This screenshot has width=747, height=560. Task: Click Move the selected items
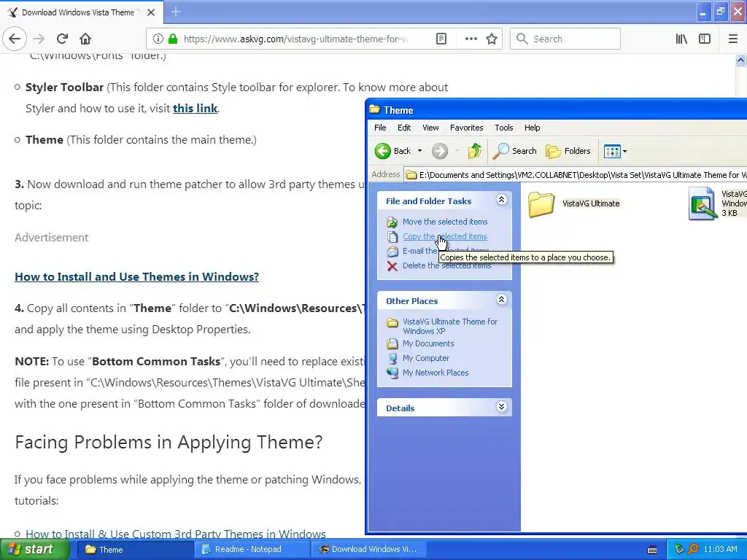[445, 222]
